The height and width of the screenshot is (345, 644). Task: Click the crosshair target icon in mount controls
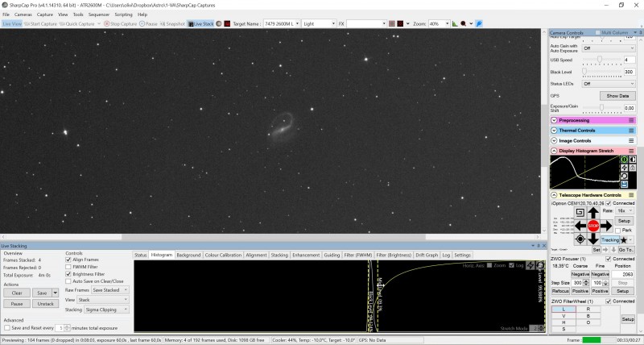[x=580, y=239]
